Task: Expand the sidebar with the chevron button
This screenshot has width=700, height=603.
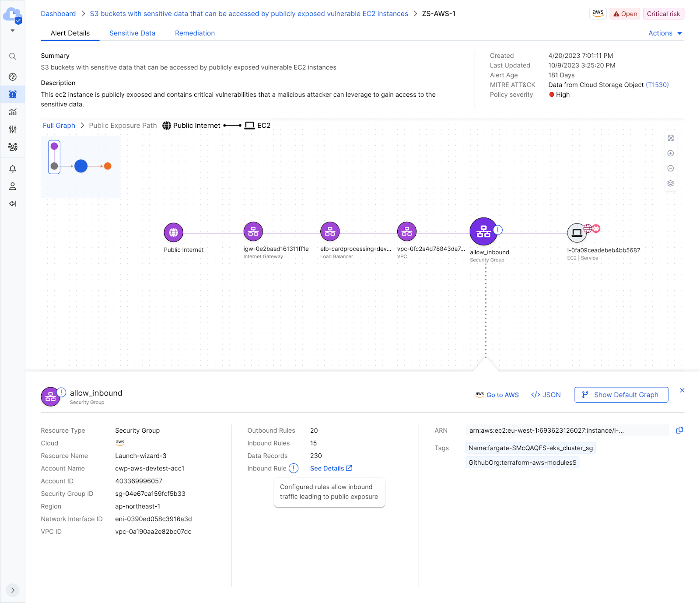Action: [13, 590]
